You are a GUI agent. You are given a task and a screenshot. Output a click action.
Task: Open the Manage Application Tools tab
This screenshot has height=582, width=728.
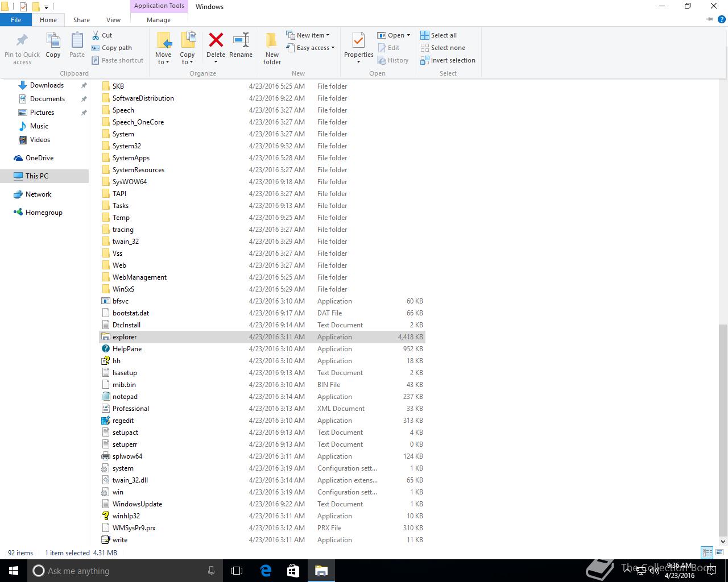159,19
